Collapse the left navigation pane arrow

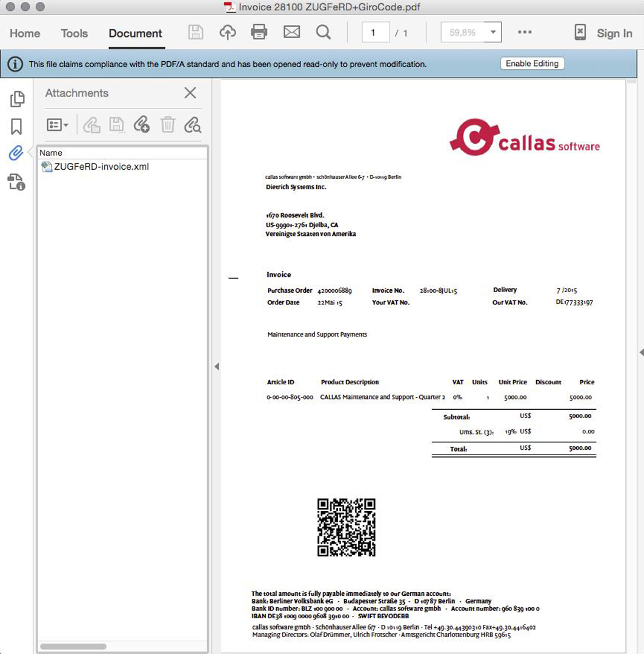click(216, 366)
